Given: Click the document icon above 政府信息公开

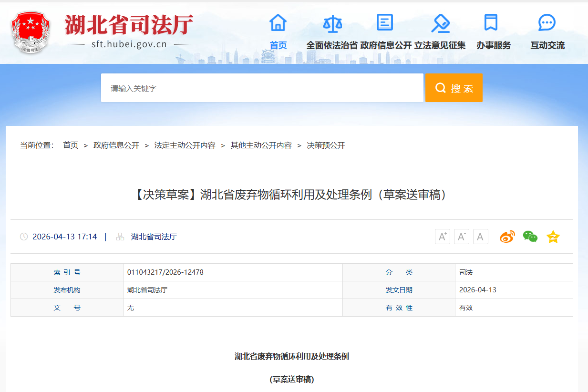Looking at the screenshot, I should 385,22.
